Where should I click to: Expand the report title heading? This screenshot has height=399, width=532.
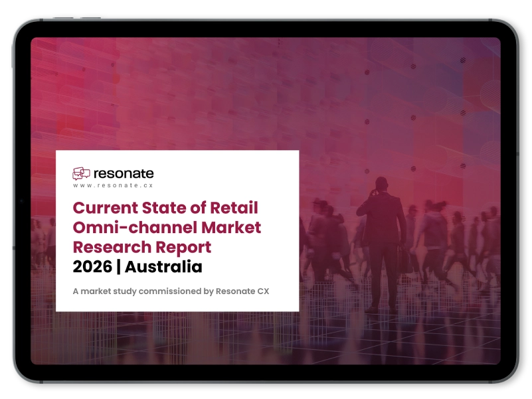click(166, 227)
